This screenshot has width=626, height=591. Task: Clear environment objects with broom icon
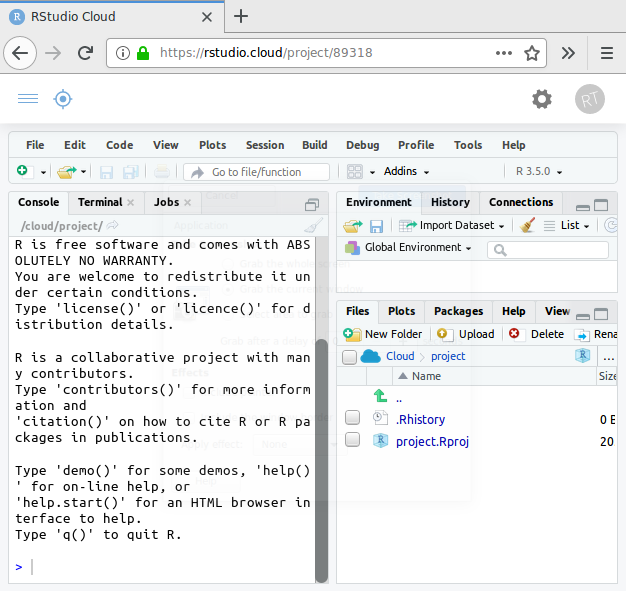[x=527, y=225]
